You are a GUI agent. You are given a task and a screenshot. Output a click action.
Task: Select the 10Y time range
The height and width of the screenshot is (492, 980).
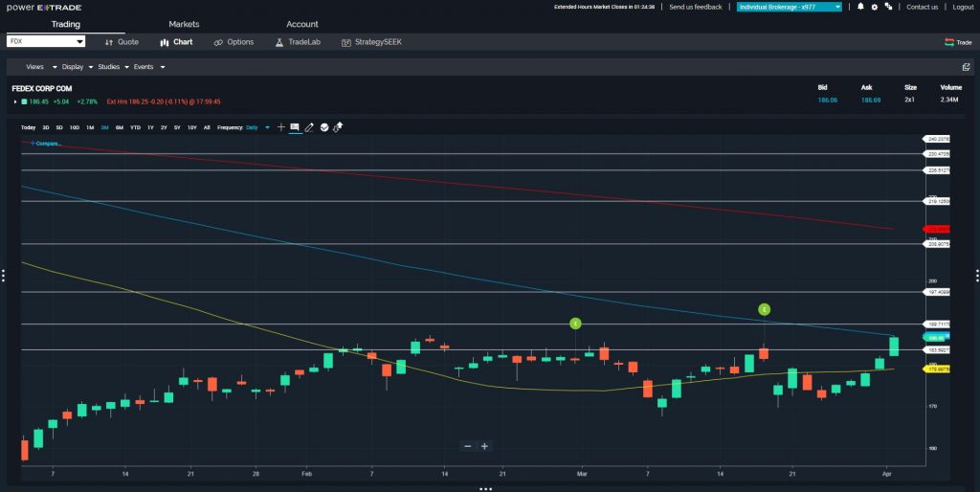(191, 127)
